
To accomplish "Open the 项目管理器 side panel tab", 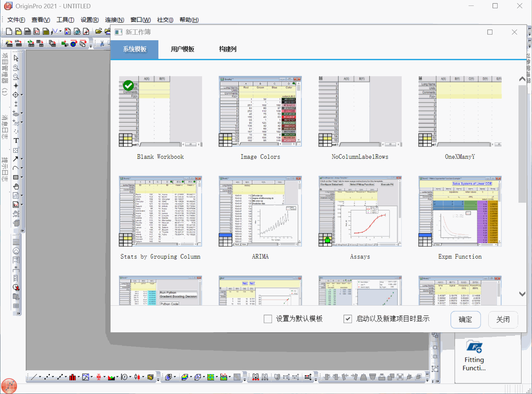I will (x=5, y=74).
